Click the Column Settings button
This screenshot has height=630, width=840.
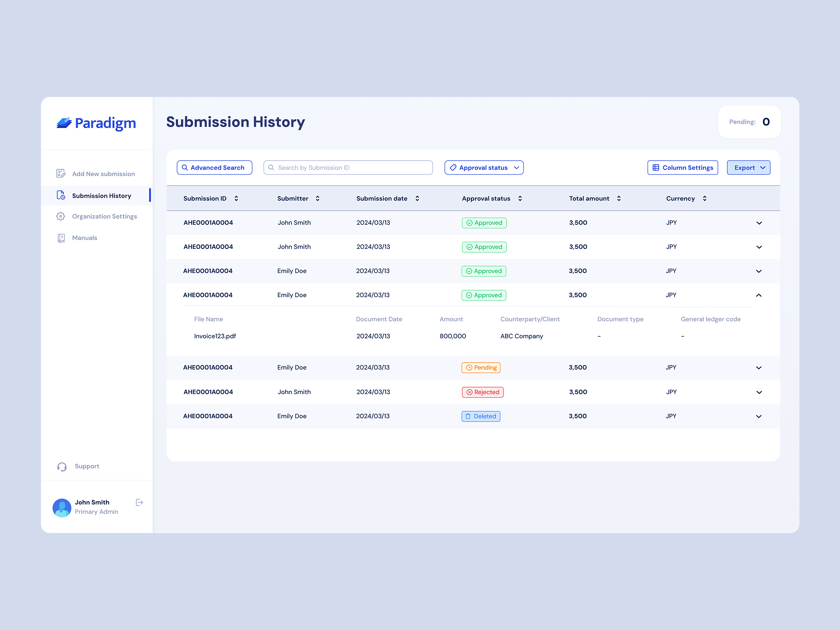682,167
